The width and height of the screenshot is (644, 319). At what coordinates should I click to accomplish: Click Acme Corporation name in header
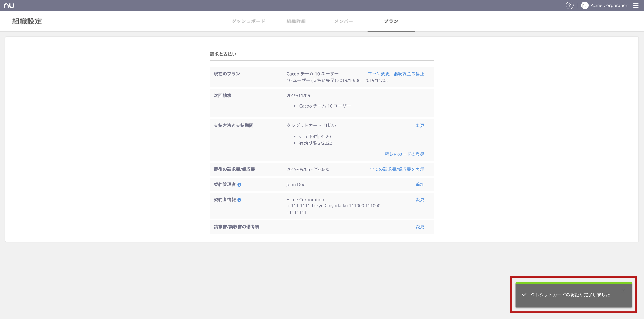tap(609, 6)
